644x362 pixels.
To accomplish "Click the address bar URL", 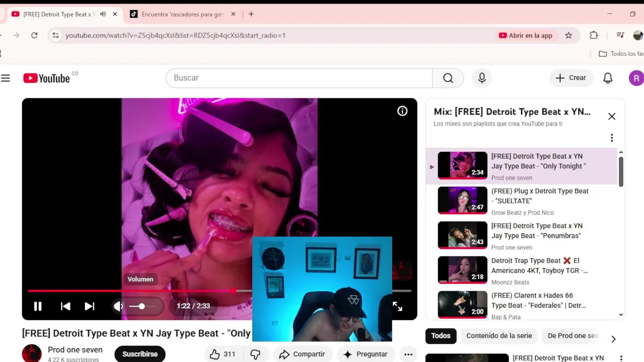I will 175,35.
